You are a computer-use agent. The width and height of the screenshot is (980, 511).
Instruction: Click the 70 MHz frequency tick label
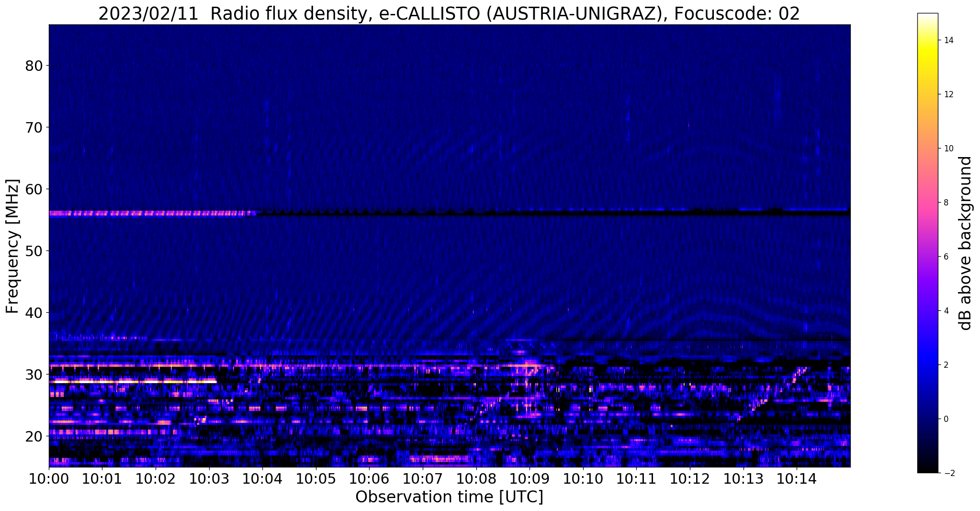coord(34,127)
